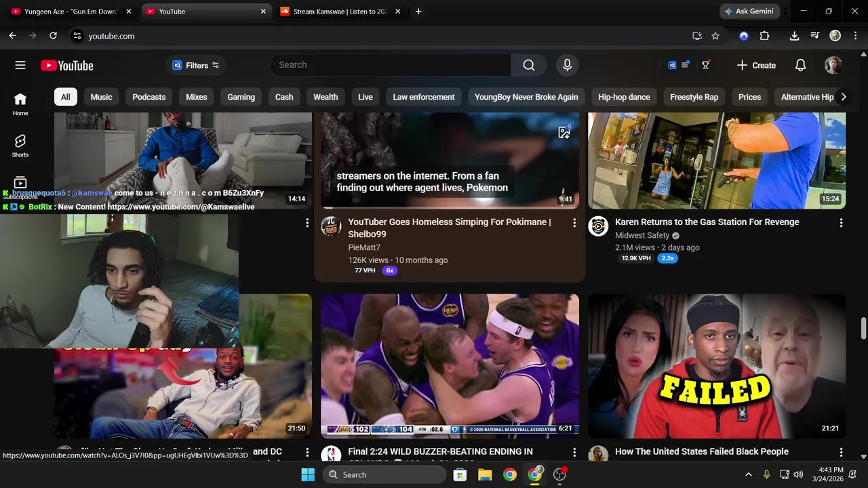Open the PieMatt7 channel avatar
This screenshot has width=868, height=488.
[x=331, y=226]
